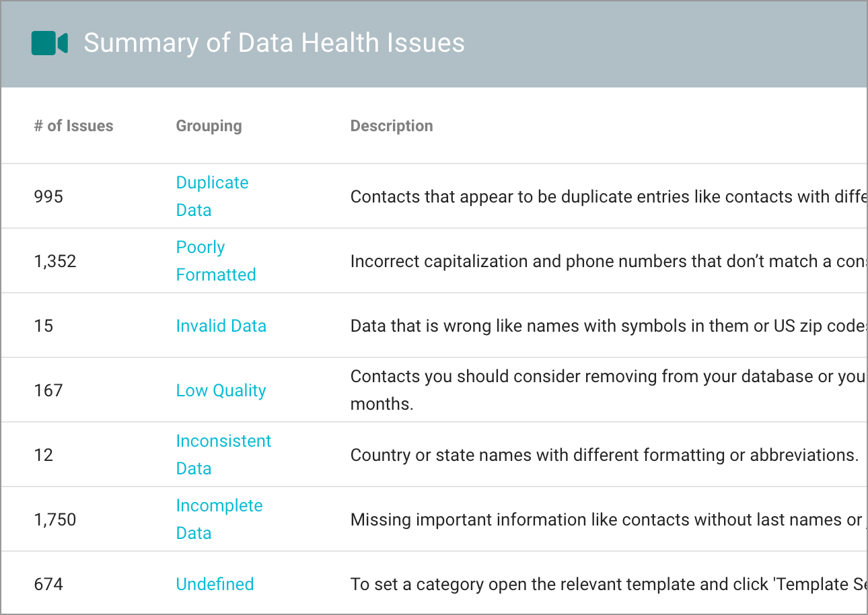Sort by the Grouping column header
868x615 pixels.
coord(209,126)
